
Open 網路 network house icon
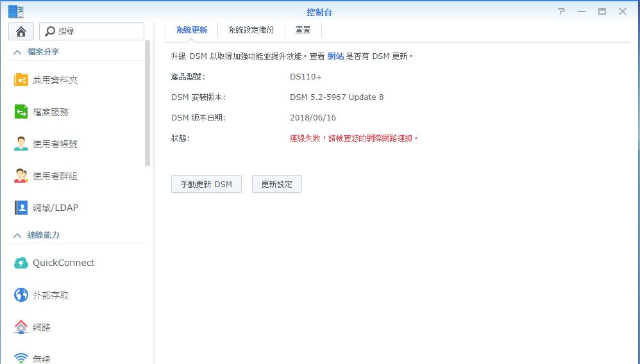click(x=21, y=327)
